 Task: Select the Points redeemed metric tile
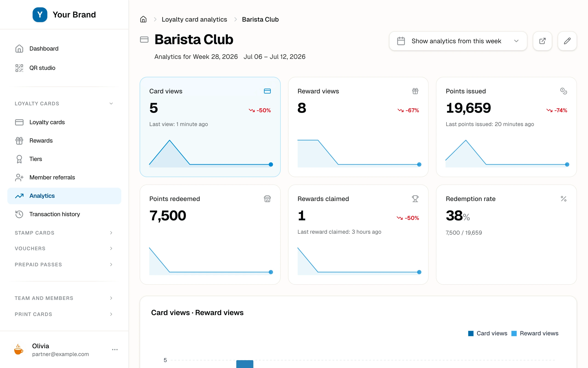tap(210, 234)
